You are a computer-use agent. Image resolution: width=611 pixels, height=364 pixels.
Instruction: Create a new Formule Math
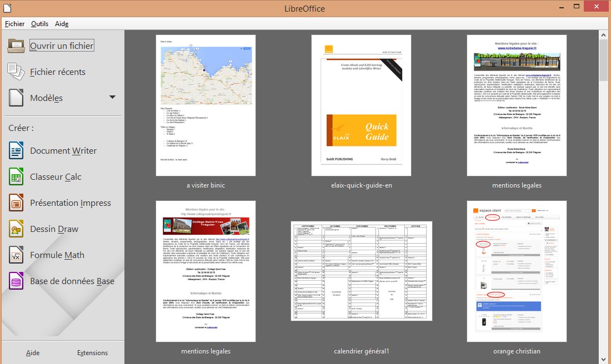pos(57,255)
